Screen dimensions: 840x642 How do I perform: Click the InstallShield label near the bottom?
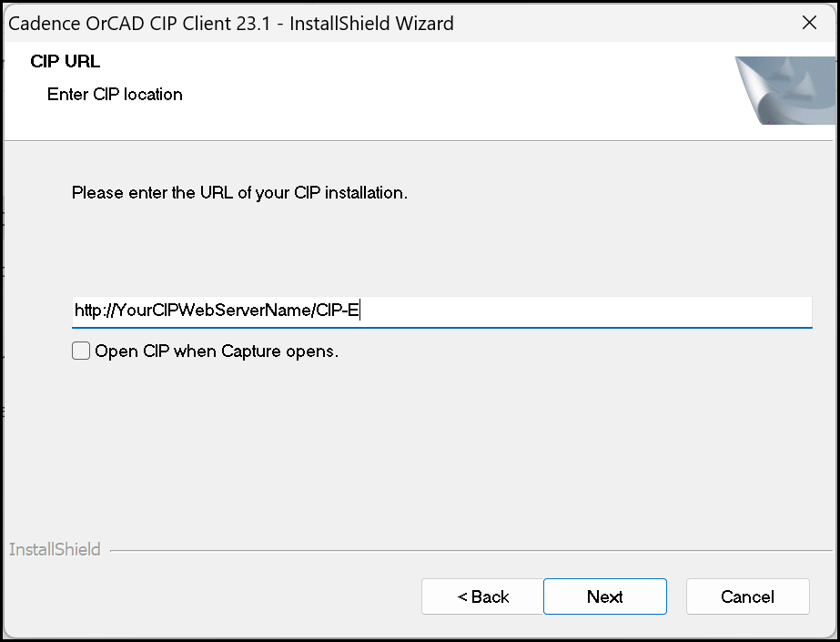(55, 549)
